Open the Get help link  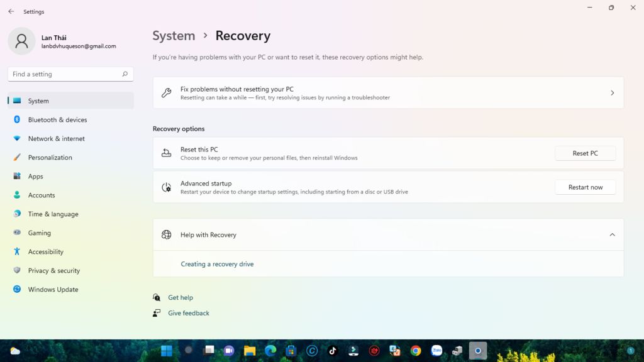180,297
